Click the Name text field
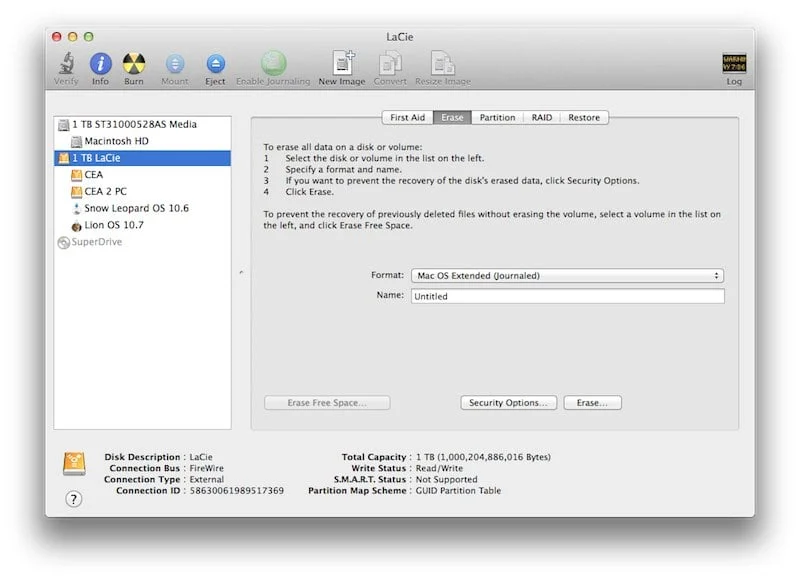The image size is (800, 580). pos(567,296)
